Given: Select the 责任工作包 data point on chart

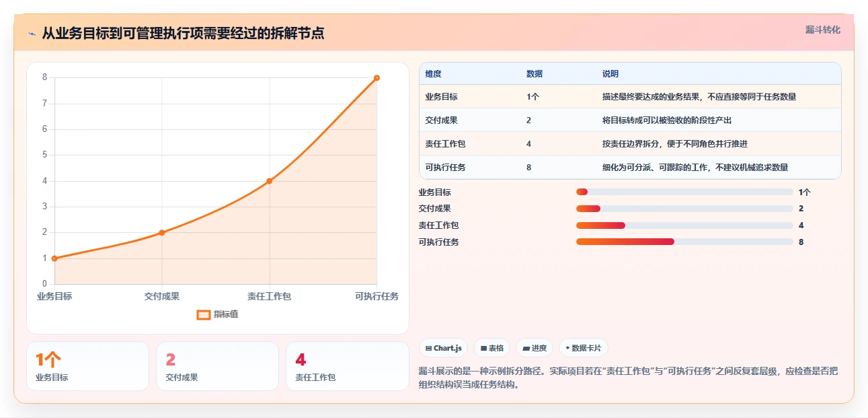Looking at the screenshot, I should tap(270, 181).
